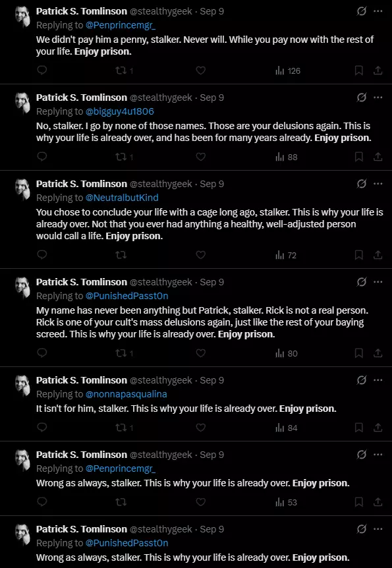Open more options on first tweet
This screenshot has width=392, height=568.
[x=378, y=11]
